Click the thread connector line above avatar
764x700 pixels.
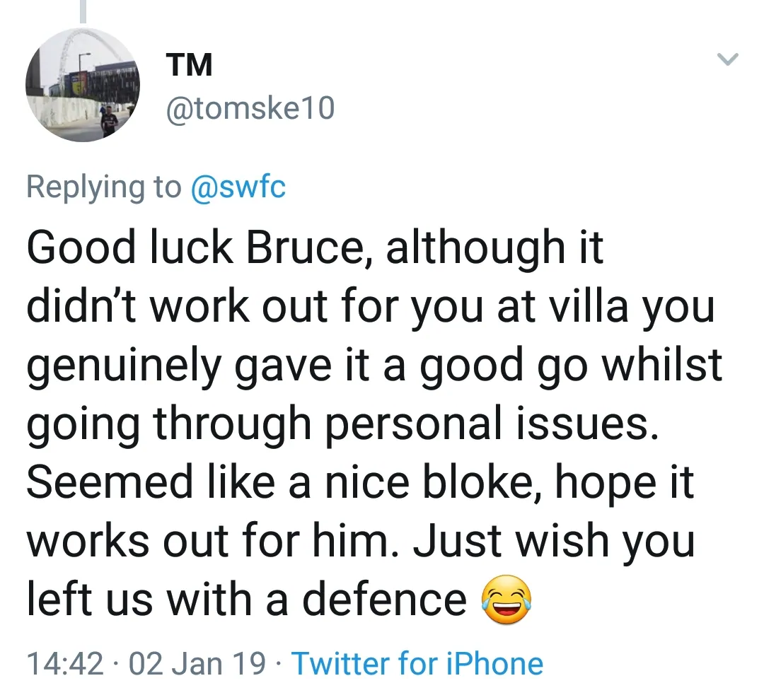click(83, 11)
